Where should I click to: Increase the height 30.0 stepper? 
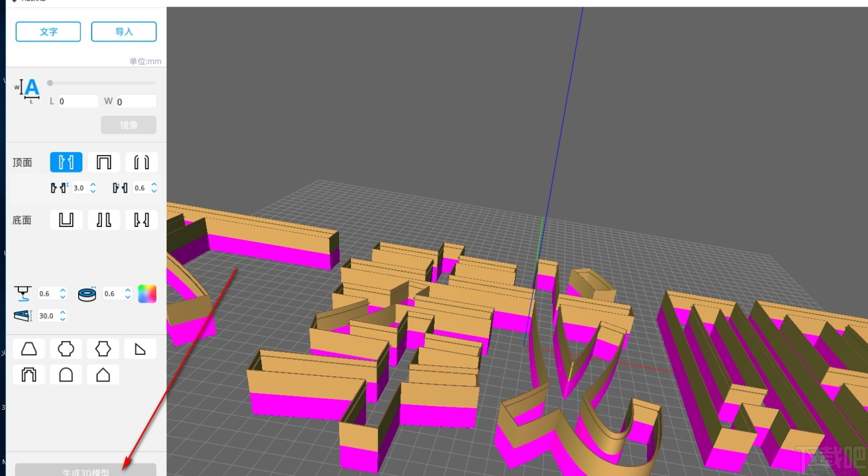[x=62, y=312]
